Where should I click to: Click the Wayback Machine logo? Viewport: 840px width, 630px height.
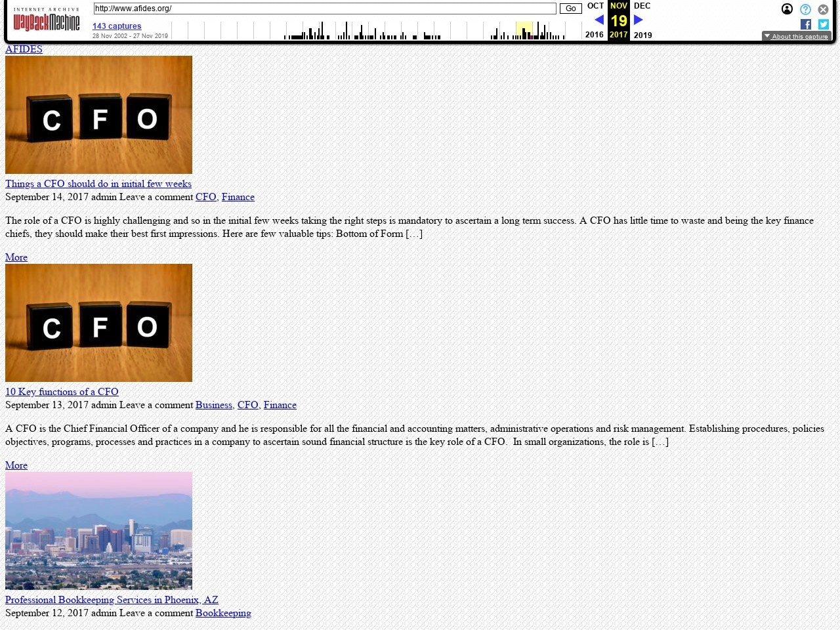tap(46, 22)
